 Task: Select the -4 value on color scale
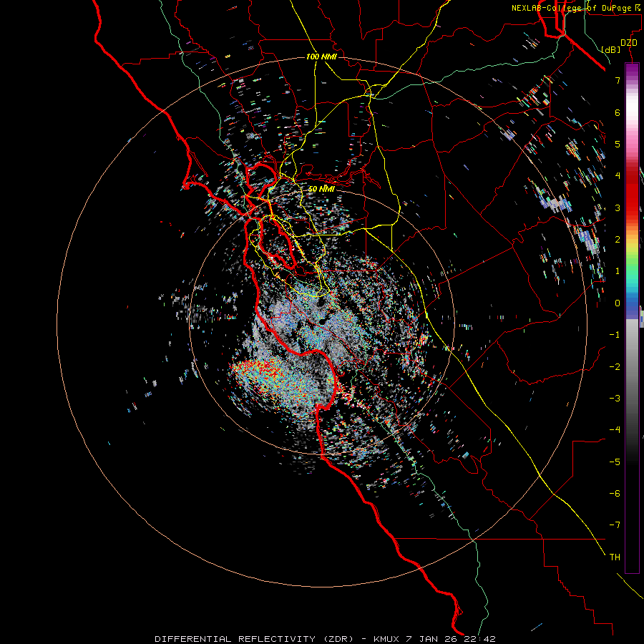point(615,430)
